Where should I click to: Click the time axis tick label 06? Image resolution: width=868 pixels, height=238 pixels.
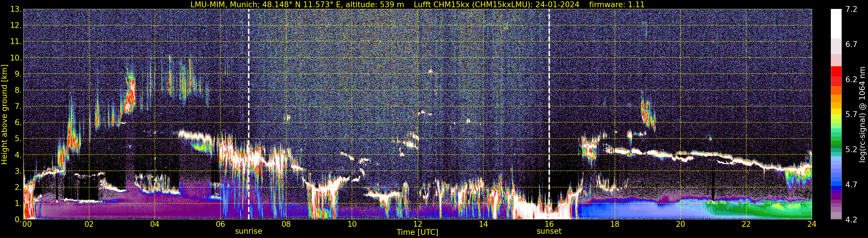tap(220, 224)
